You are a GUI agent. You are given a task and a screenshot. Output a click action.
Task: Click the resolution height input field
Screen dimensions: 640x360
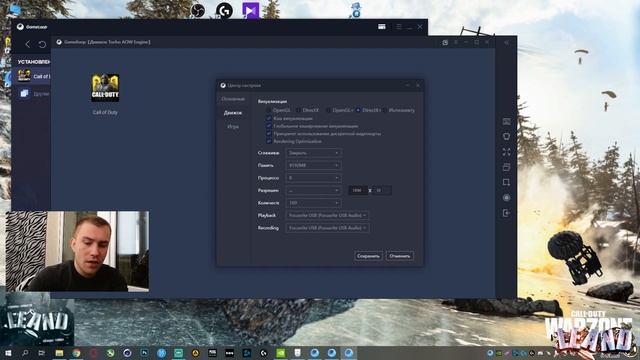point(382,190)
